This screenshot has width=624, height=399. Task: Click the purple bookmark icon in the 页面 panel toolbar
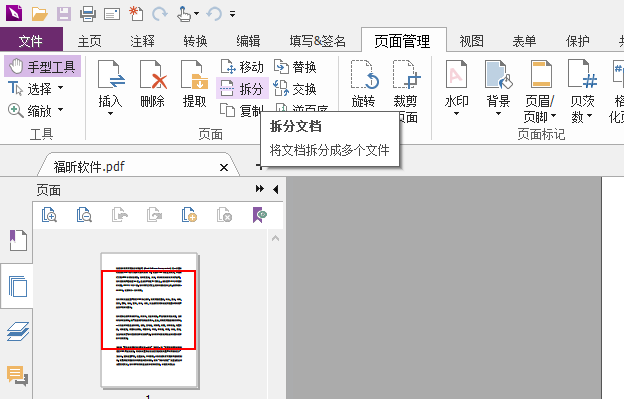pos(259,215)
